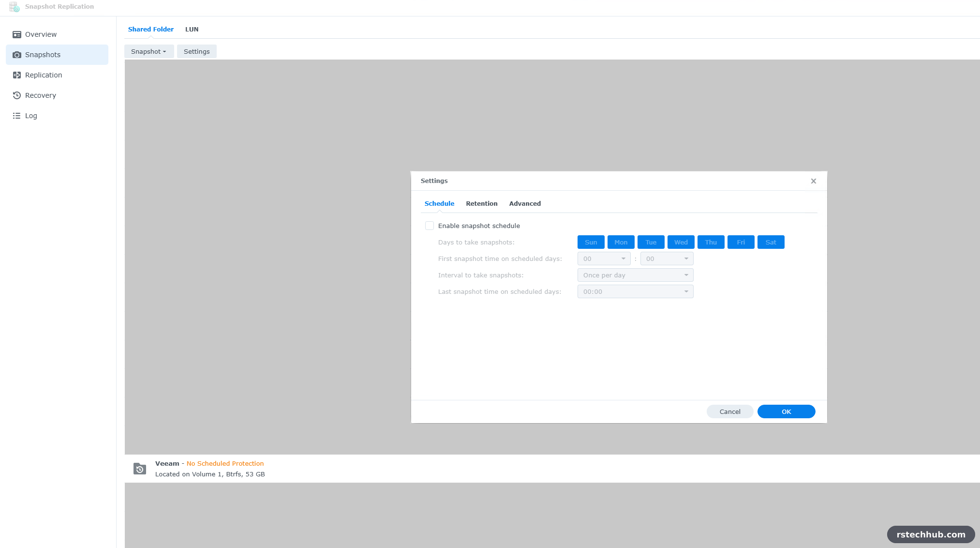
Task: Toggle Tue day button
Action: pos(651,242)
